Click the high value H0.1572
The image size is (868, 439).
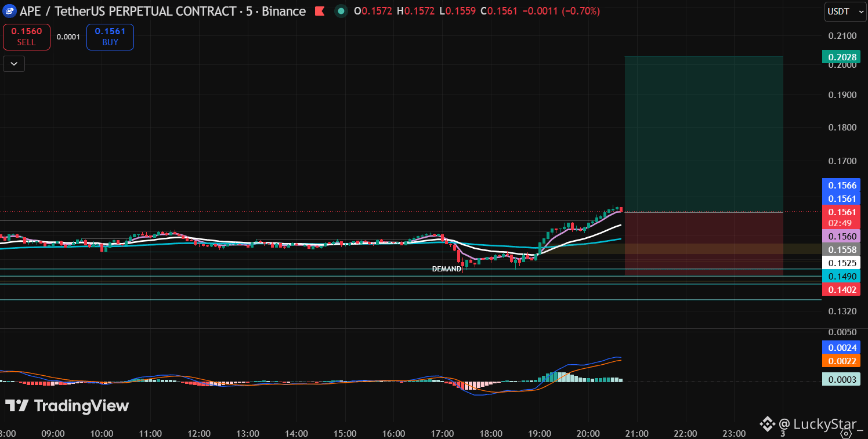click(415, 11)
